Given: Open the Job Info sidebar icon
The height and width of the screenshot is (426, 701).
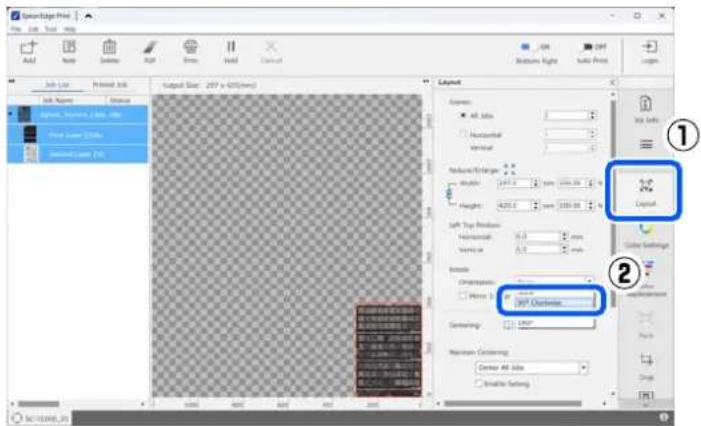Looking at the screenshot, I should coord(646,104).
